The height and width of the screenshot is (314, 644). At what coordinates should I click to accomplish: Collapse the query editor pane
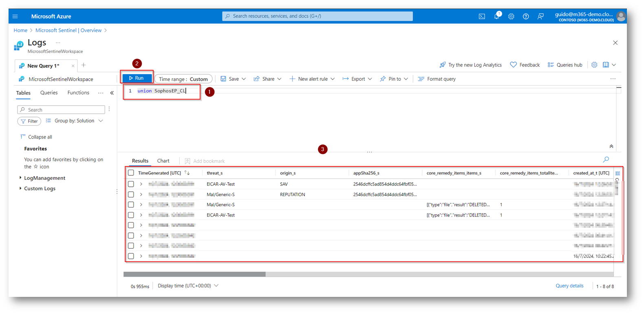click(x=611, y=146)
